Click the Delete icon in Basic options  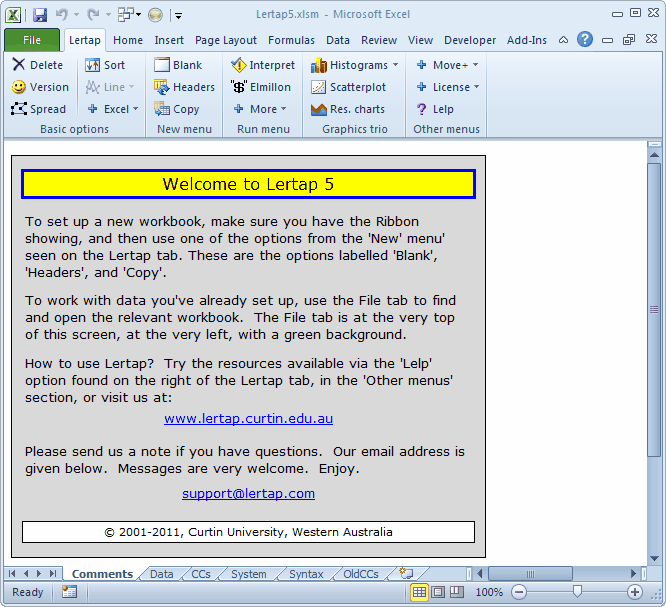coord(19,65)
